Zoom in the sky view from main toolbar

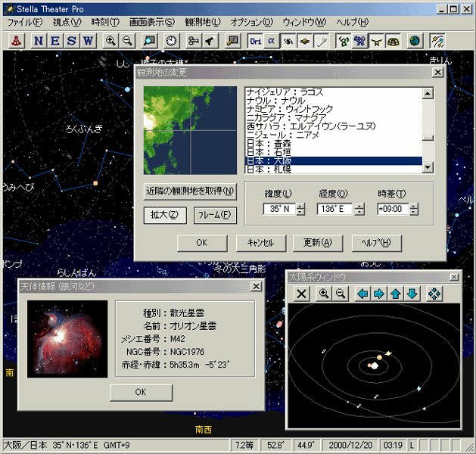110,41
